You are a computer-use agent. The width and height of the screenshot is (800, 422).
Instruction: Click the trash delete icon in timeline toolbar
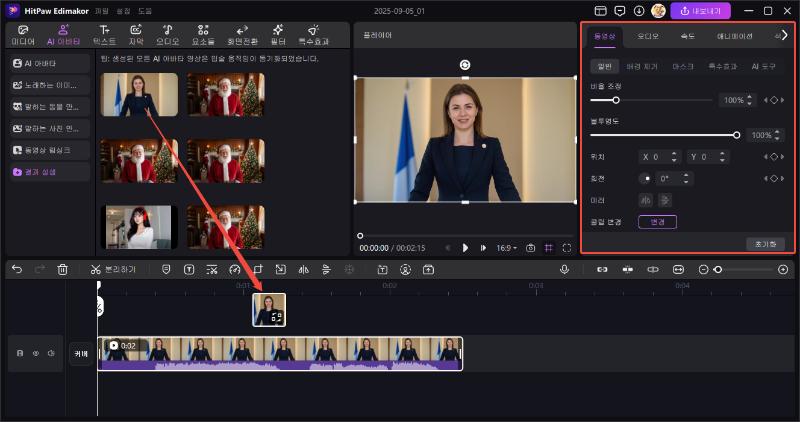tap(62, 269)
